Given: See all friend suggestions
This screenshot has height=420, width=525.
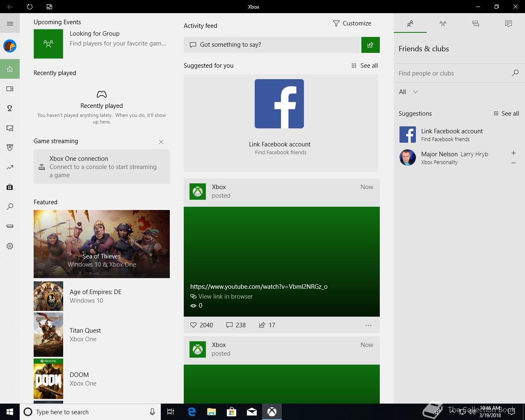Looking at the screenshot, I should point(506,114).
